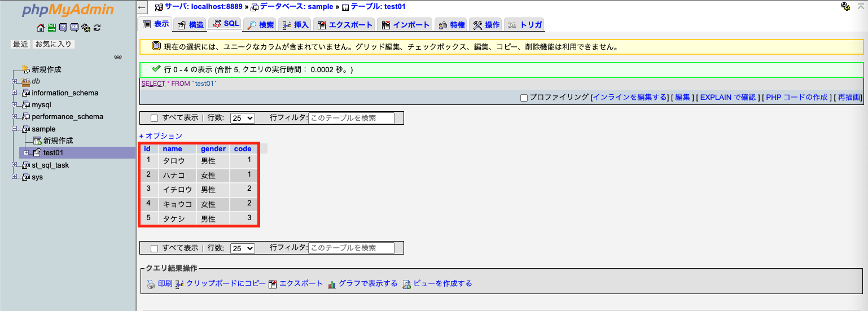This screenshot has height=311, width=868.
Task: Click the 最近 button
Action: [x=21, y=44]
